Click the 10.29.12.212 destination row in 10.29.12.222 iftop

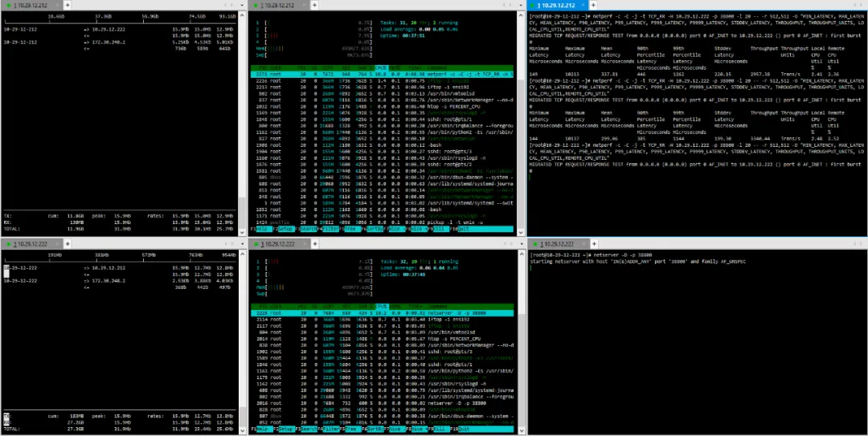(x=120, y=268)
